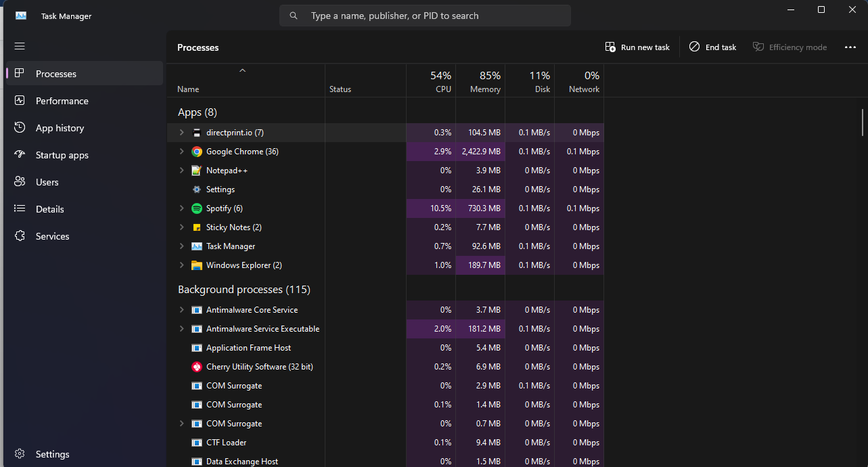
Task: Expand the Antimalware Core Service group
Action: [181, 310]
